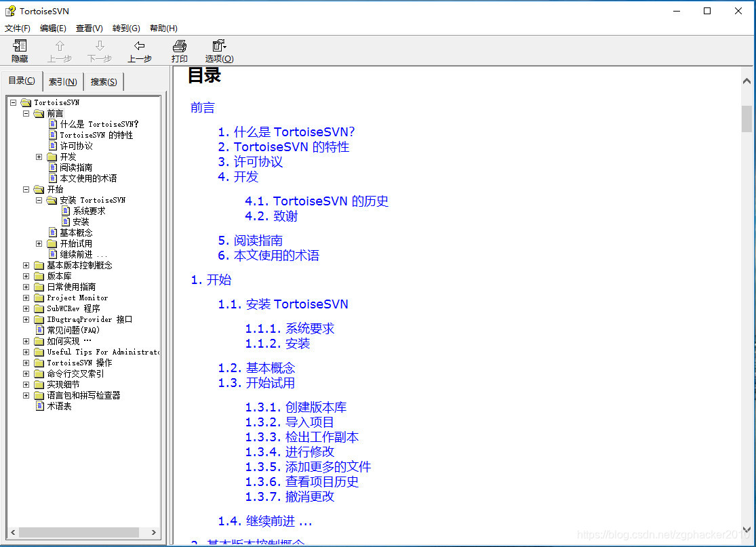Click the page icon beside 系统要求
Screen dimensions: 756x547
point(66,211)
